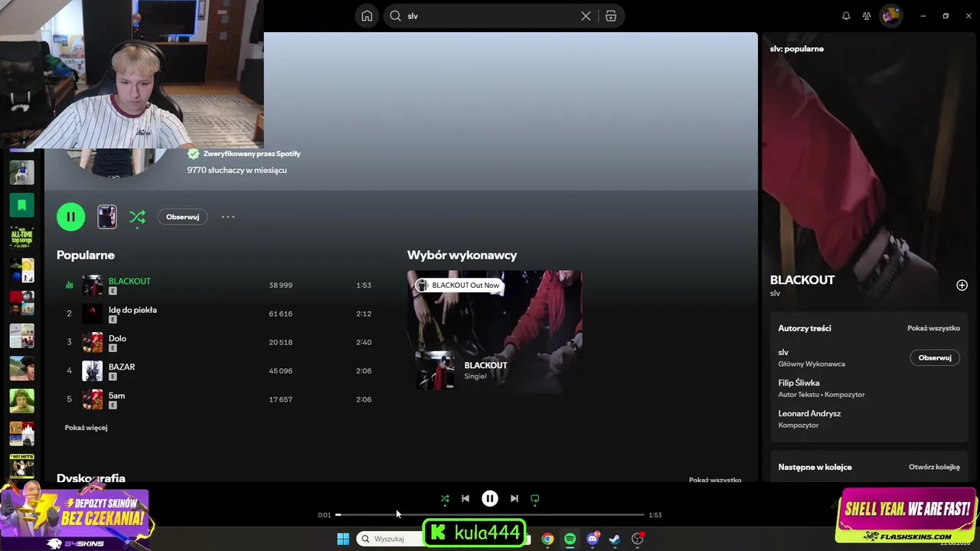This screenshot has width=980, height=551.
Task: Go to Spotify home via house icon
Action: pyautogui.click(x=367, y=16)
